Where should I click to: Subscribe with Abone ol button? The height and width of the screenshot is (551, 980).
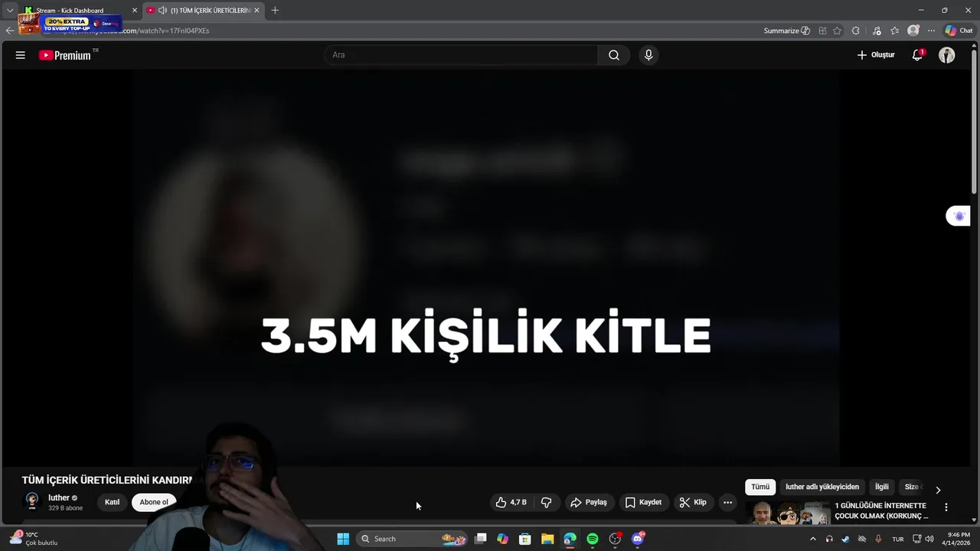pos(154,502)
